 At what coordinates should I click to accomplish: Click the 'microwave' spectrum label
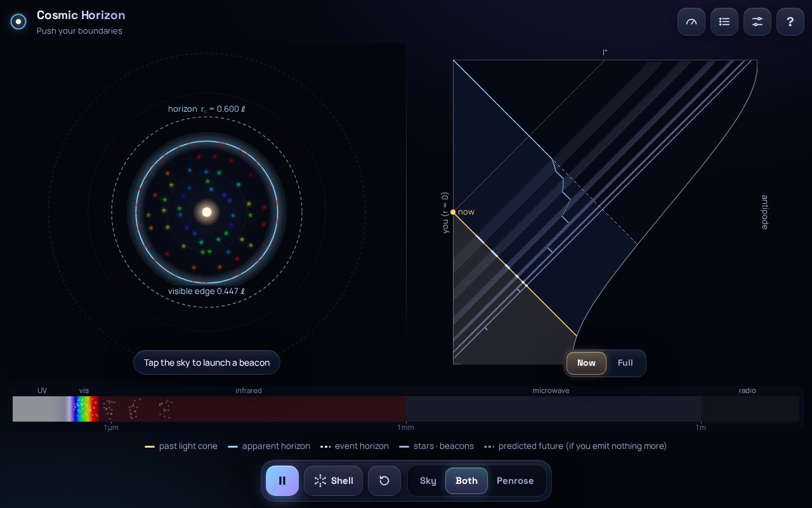551,391
